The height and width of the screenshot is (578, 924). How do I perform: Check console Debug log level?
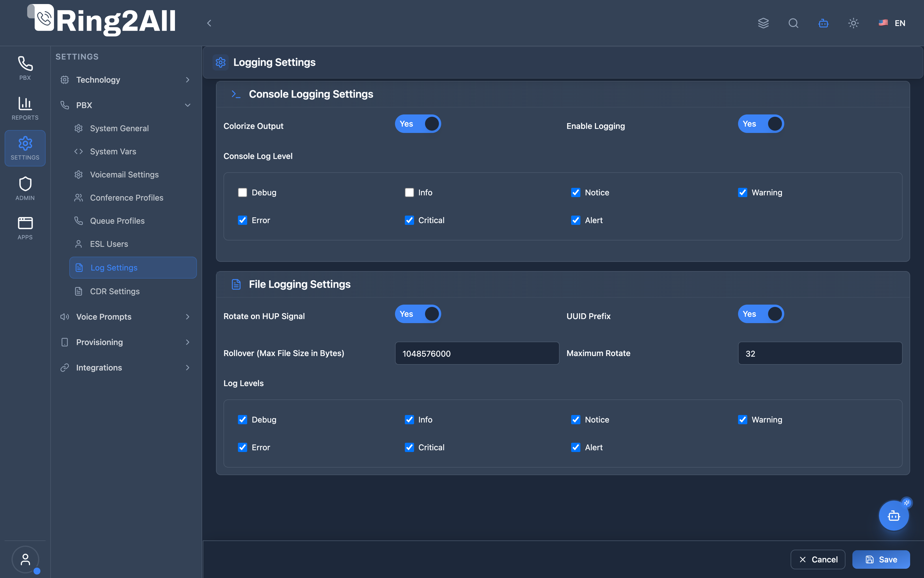tap(243, 192)
